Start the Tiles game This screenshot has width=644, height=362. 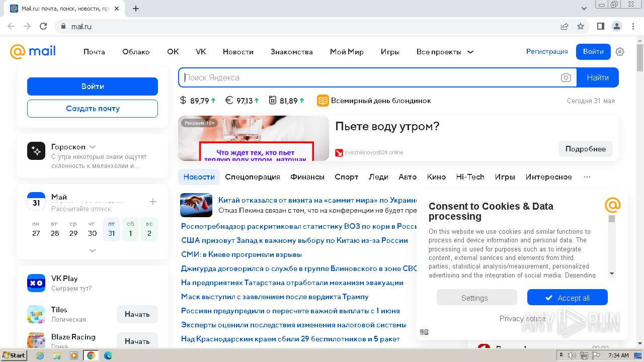click(137, 314)
